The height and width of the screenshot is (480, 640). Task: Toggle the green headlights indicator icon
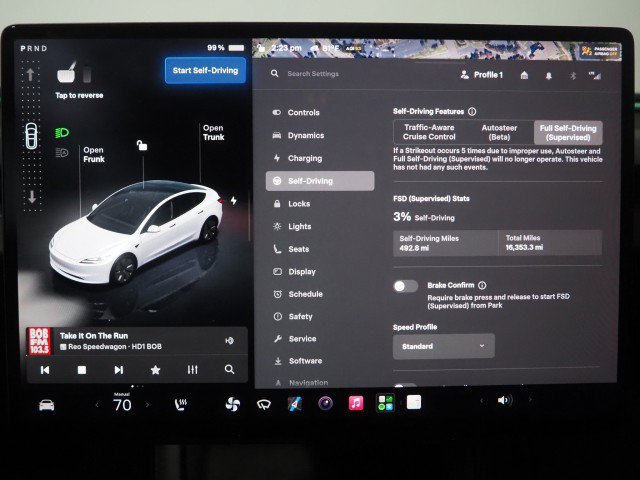pos(62,133)
